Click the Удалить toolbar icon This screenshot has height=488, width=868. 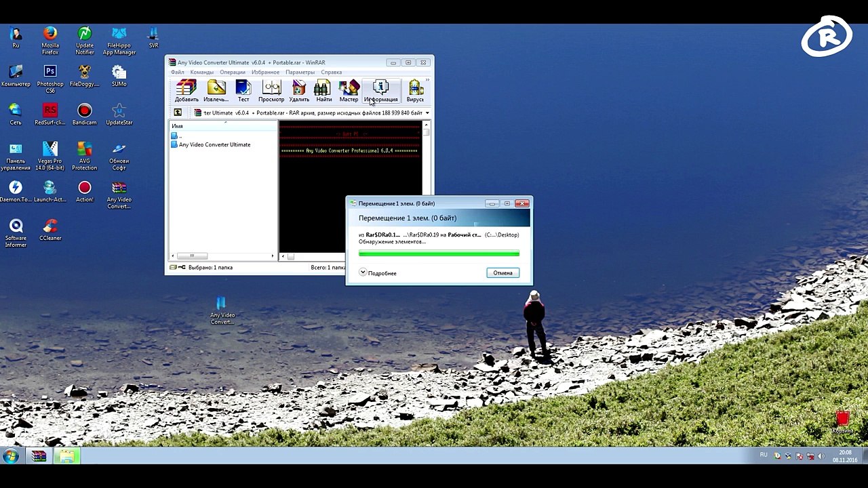tap(299, 91)
